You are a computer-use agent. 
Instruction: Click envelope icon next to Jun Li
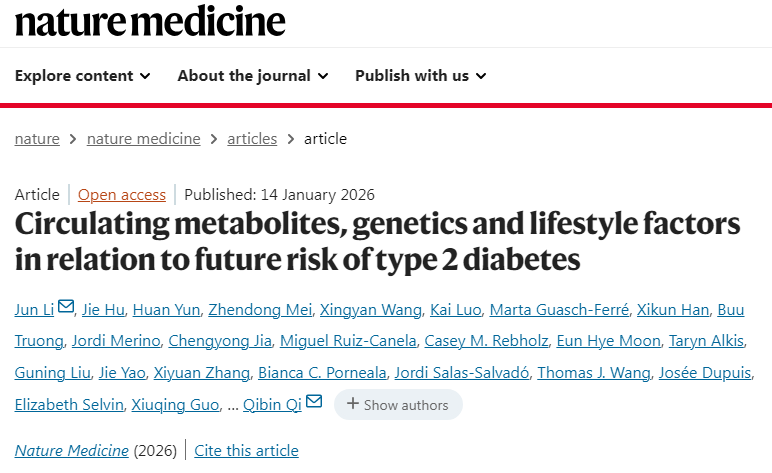pyautogui.click(x=66, y=307)
